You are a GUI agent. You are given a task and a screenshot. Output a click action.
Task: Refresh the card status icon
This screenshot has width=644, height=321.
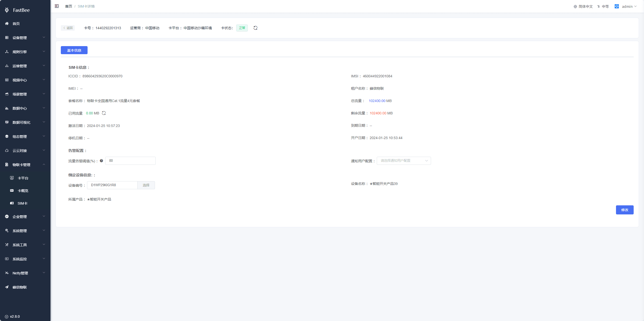click(255, 28)
